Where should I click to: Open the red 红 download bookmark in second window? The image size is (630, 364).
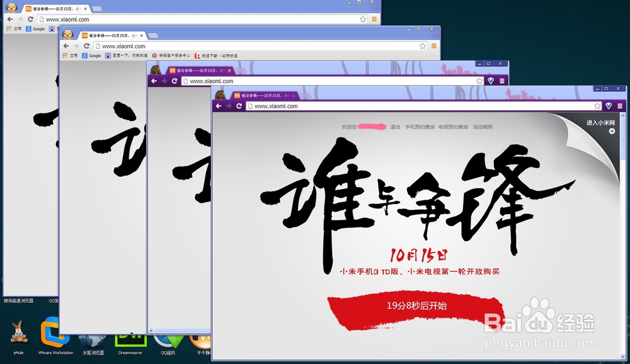click(x=215, y=56)
